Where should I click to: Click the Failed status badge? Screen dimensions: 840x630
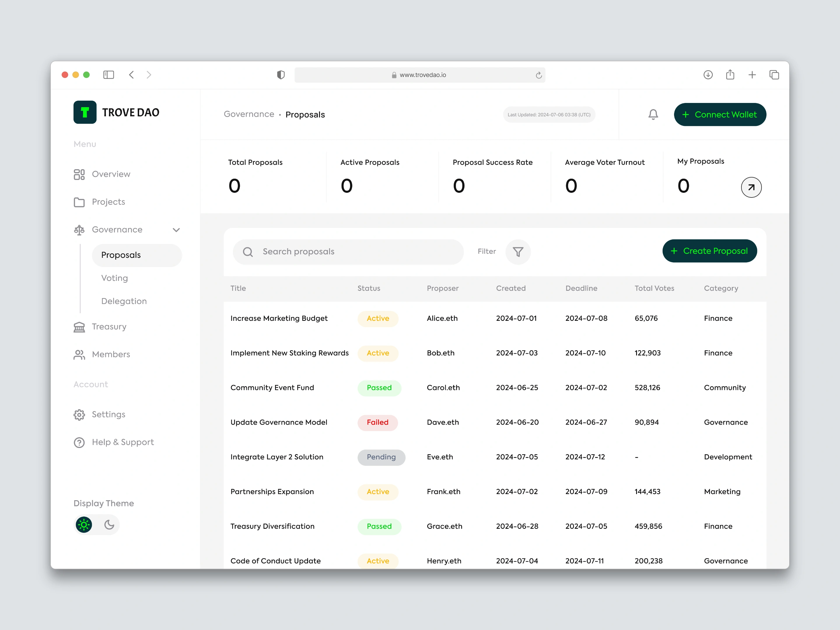(x=377, y=423)
